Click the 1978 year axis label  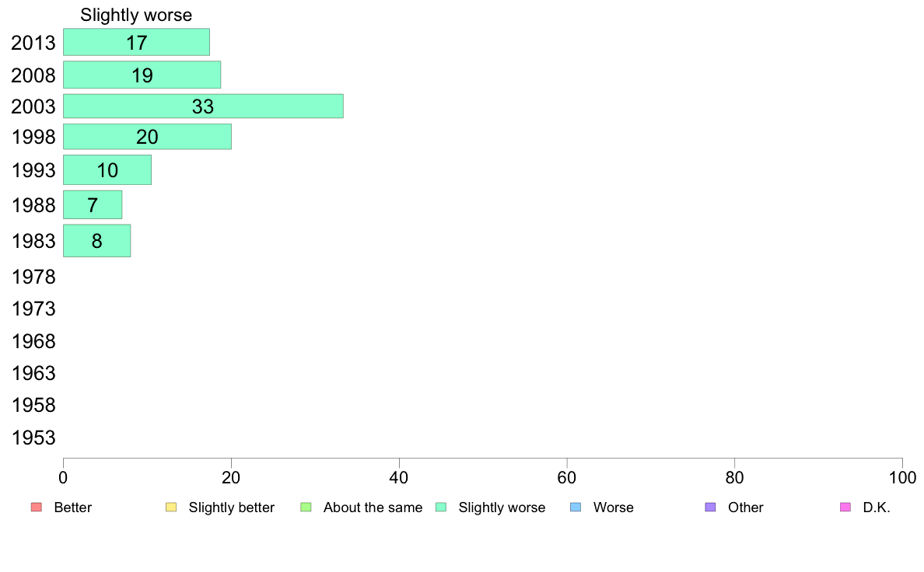point(34,277)
